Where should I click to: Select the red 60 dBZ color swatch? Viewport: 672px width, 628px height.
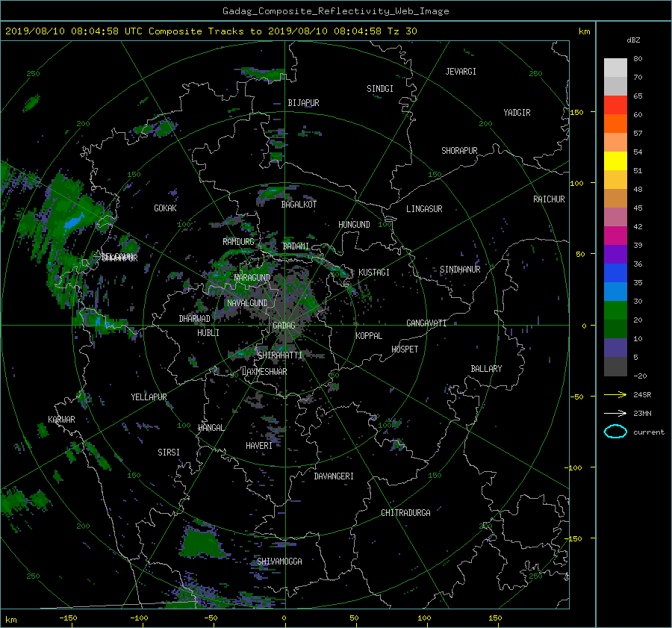click(615, 105)
